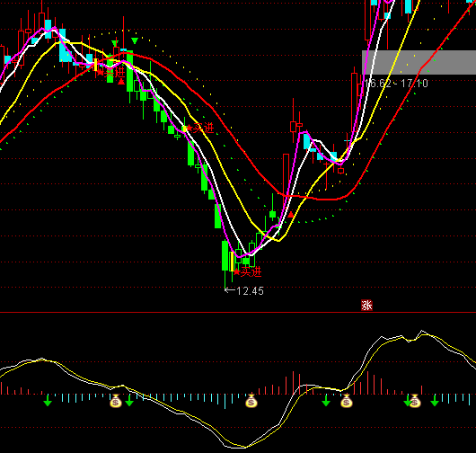Select the gray gap zone rectangle
This screenshot has height=453, width=476.
pyautogui.click(x=419, y=62)
